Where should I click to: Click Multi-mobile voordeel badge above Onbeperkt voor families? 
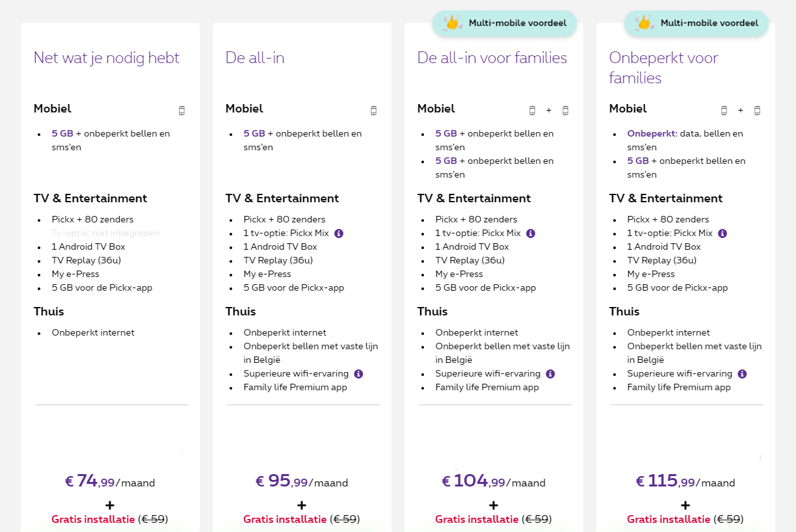point(696,23)
